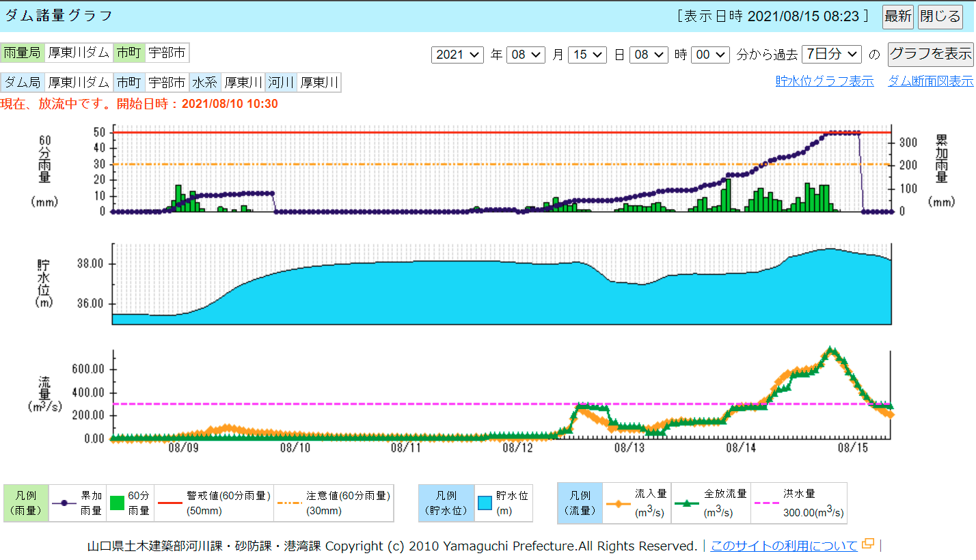Screen dimensions: 976x560
Task: Open the day dropdown showing 15
Action: click(x=587, y=55)
